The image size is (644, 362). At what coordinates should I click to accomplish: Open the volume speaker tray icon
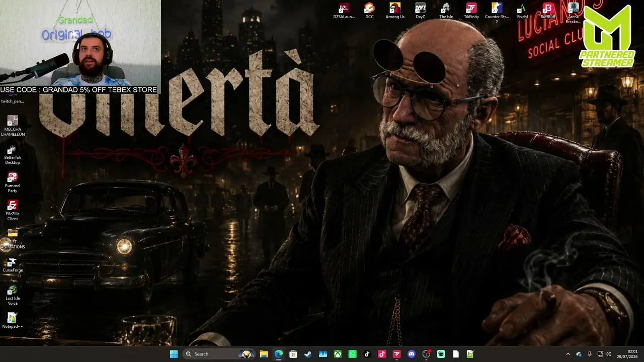point(608,354)
